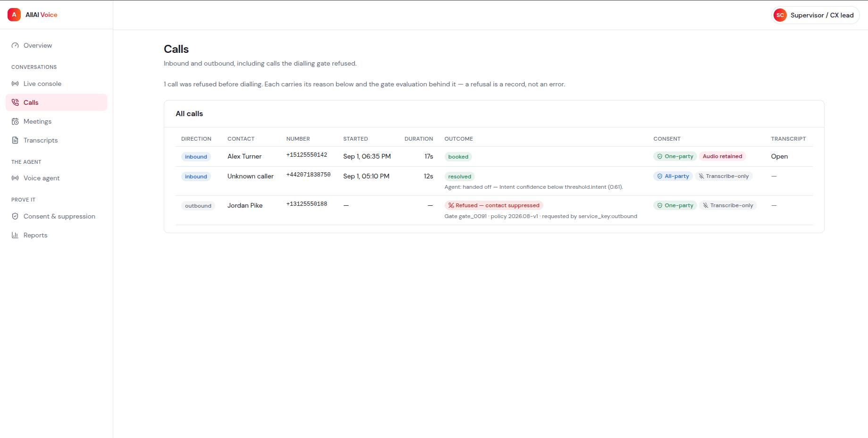
Task: Click the All calls heading
Action: coord(189,114)
